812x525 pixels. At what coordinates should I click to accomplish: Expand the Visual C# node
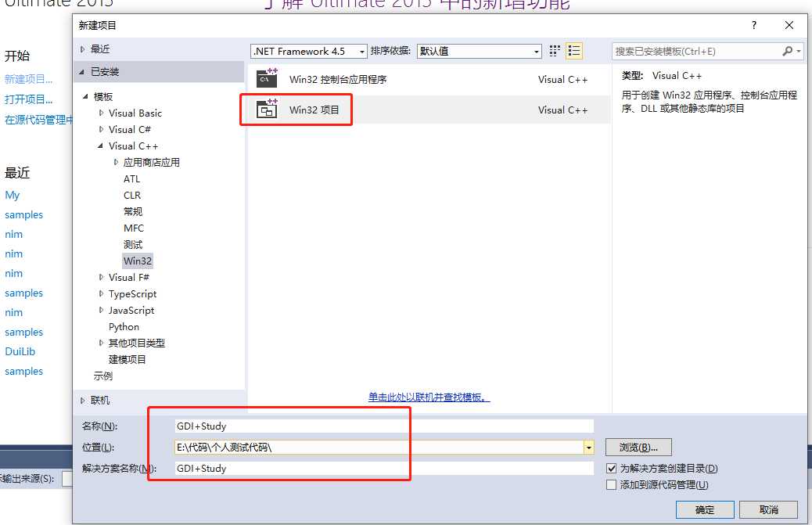pos(101,129)
